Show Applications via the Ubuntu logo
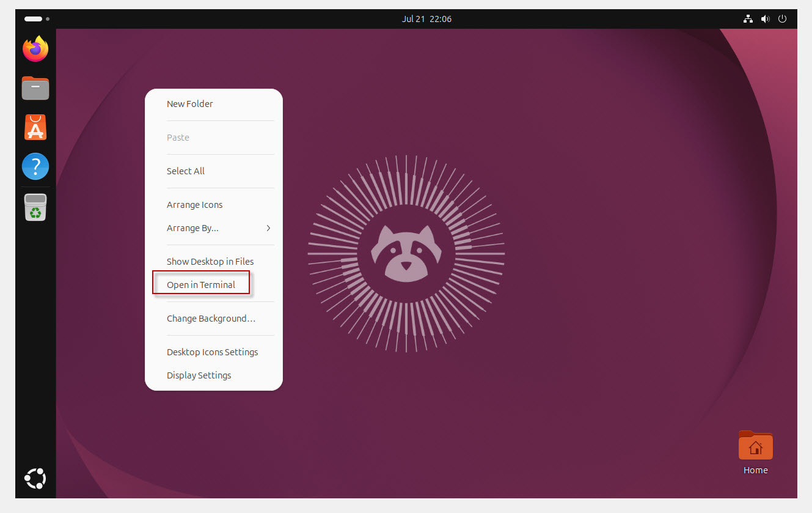The width and height of the screenshot is (812, 513). coord(35,478)
